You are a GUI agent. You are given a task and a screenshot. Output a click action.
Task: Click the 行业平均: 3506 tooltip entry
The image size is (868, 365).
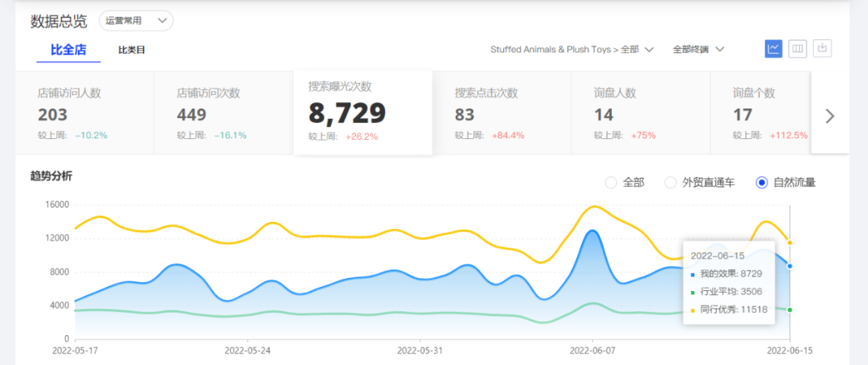click(x=727, y=291)
